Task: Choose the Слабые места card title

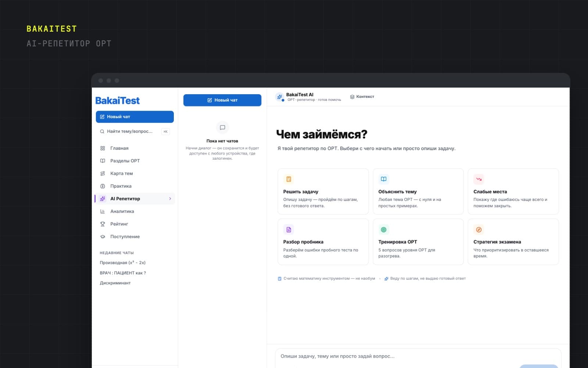Action: pyautogui.click(x=490, y=192)
